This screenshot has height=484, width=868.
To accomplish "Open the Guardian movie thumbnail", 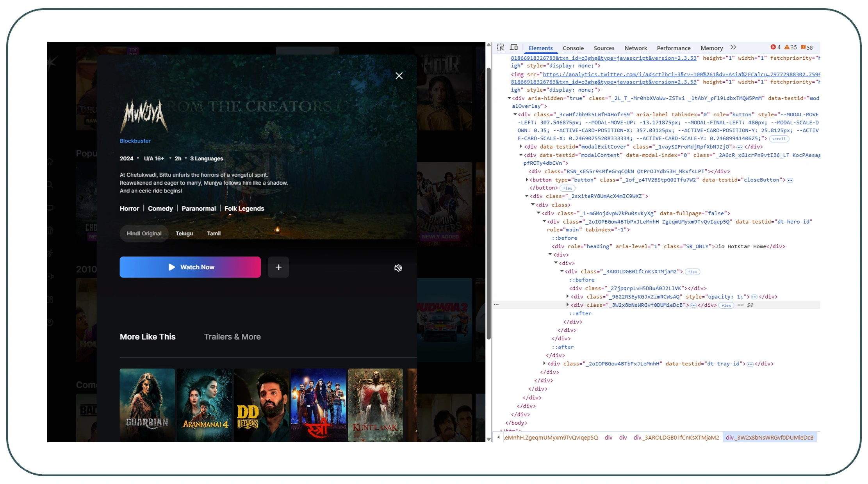I will click(x=147, y=405).
